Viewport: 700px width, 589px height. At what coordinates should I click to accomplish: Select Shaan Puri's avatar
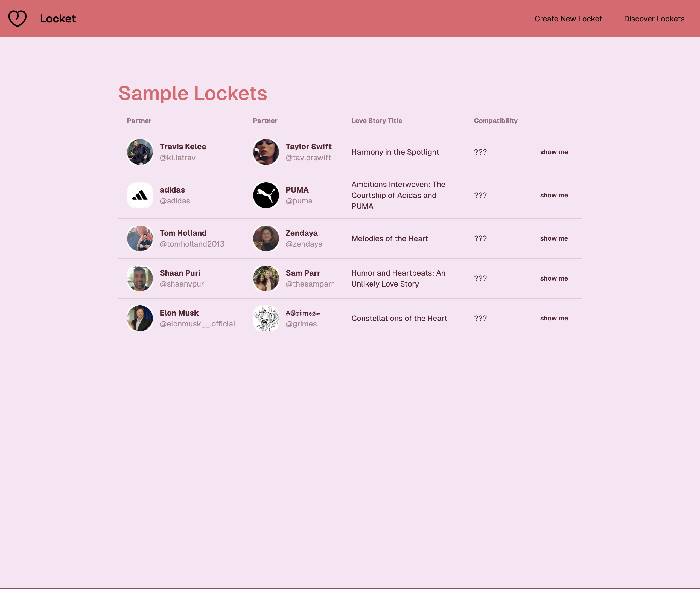click(x=140, y=278)
